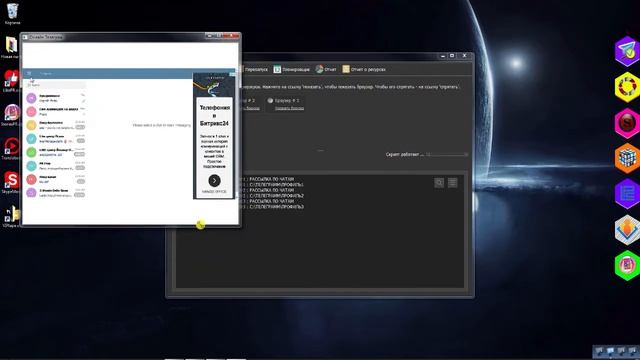Open hamburger menu in Telegram header
The image size is (640, 360).
(x=29, y=73)
